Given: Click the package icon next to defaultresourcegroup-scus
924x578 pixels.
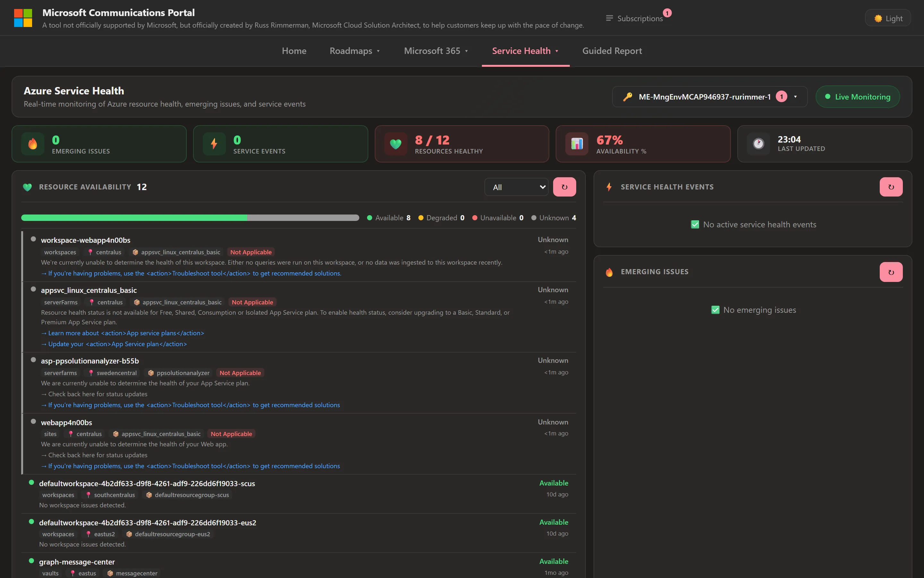Looking at the screenshot, I should click(149, 495).
